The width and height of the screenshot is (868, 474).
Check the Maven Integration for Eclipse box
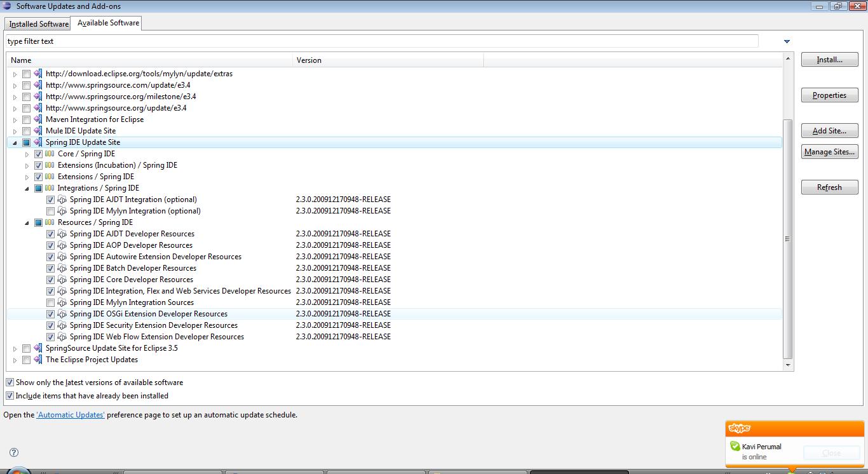[26, 119]
